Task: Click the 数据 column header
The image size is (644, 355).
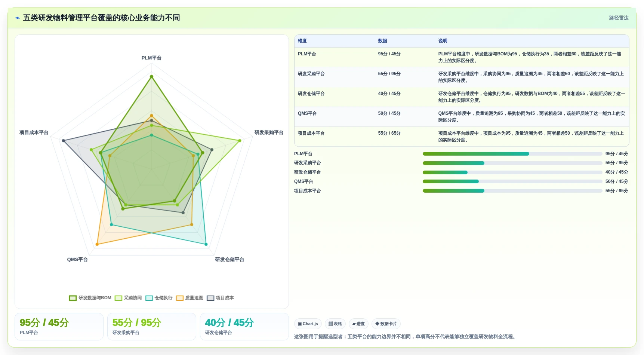Action: (x=382, y=41)
